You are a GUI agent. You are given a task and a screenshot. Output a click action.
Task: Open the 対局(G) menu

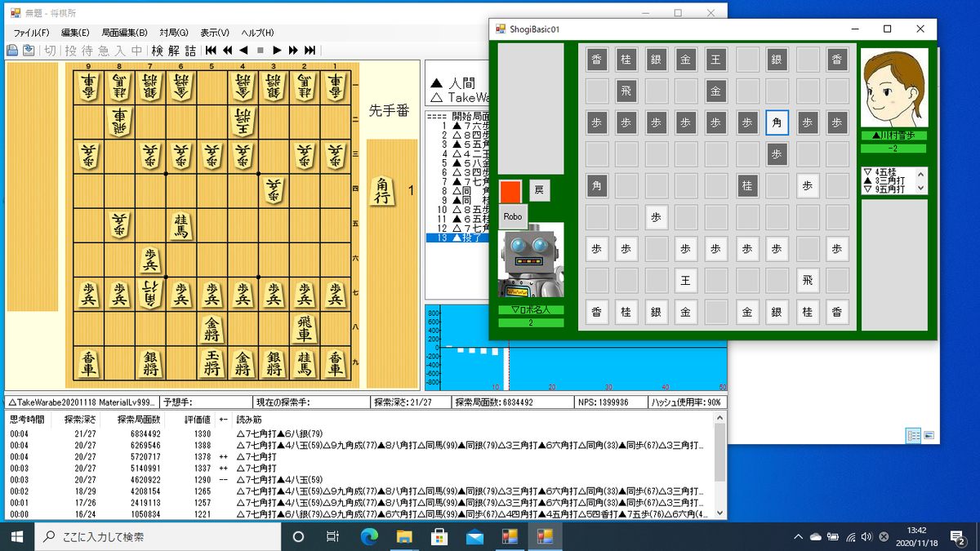coord(173,33)
